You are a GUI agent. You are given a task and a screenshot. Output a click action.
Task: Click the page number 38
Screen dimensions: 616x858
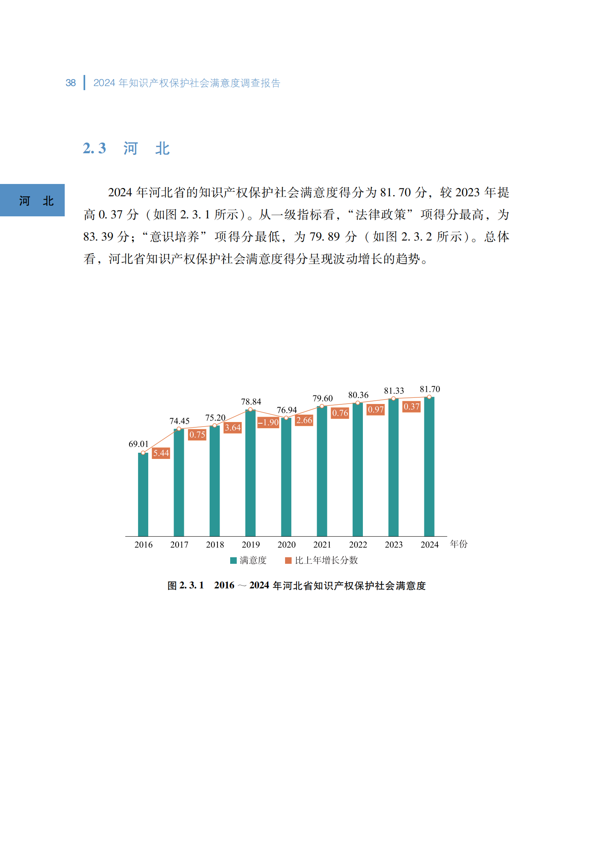tap(70, 83)
